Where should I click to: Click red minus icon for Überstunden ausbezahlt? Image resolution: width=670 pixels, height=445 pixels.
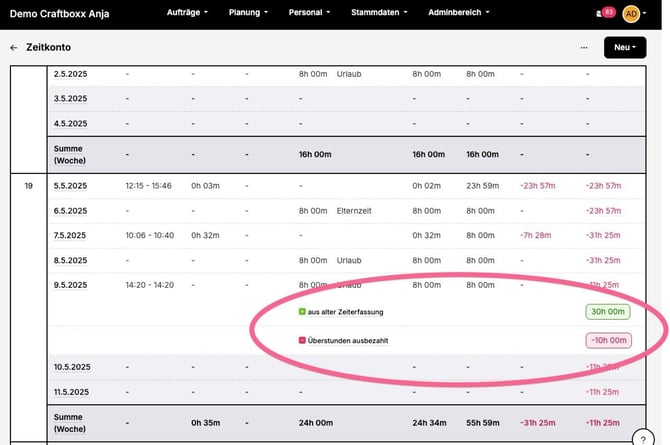[302, 340]
